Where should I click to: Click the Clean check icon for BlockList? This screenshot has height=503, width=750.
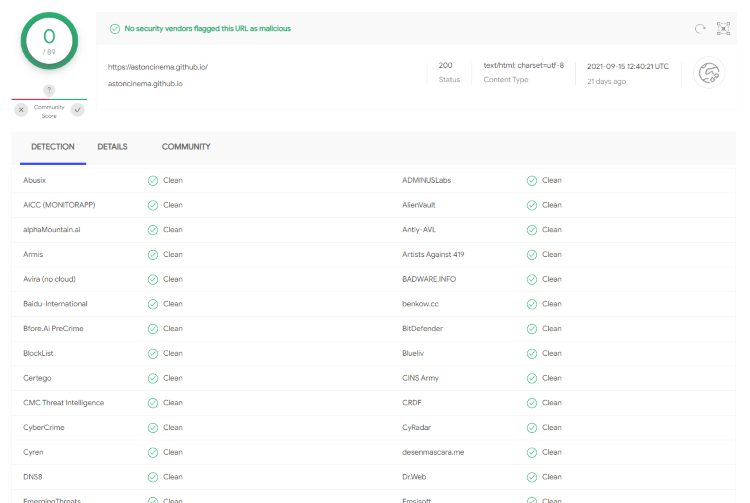click(153, 354)
